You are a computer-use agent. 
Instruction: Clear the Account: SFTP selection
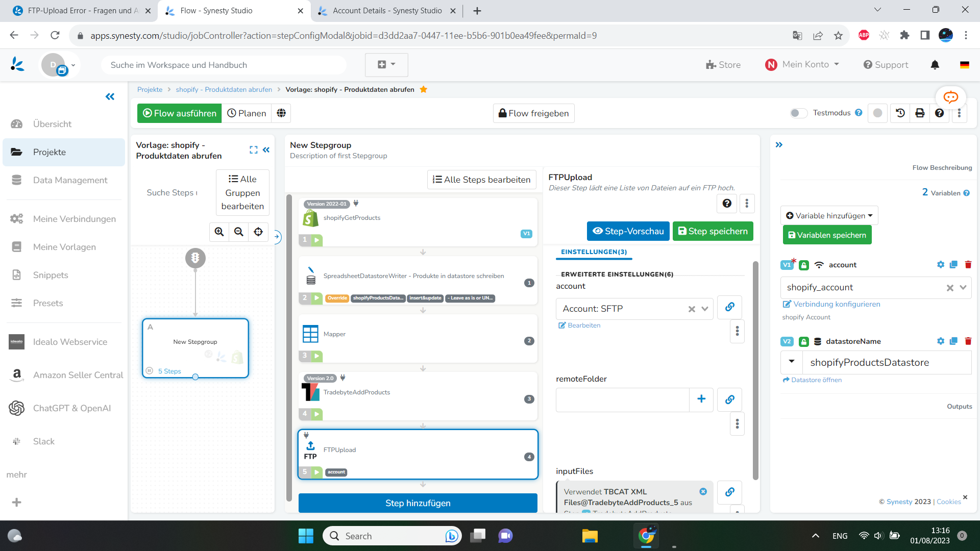(x=692, y=309)
